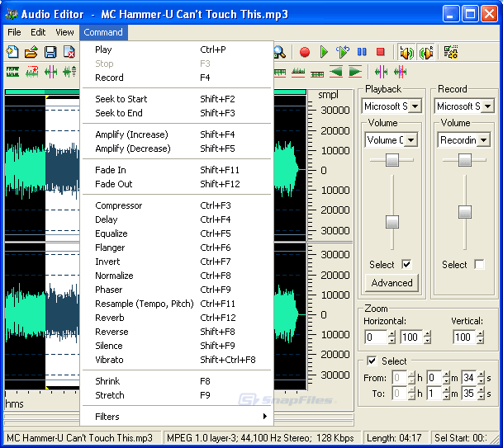Toggle the right channel speaker icon
The height and width of the screenshot is (448, 503).
pos(426,53)
